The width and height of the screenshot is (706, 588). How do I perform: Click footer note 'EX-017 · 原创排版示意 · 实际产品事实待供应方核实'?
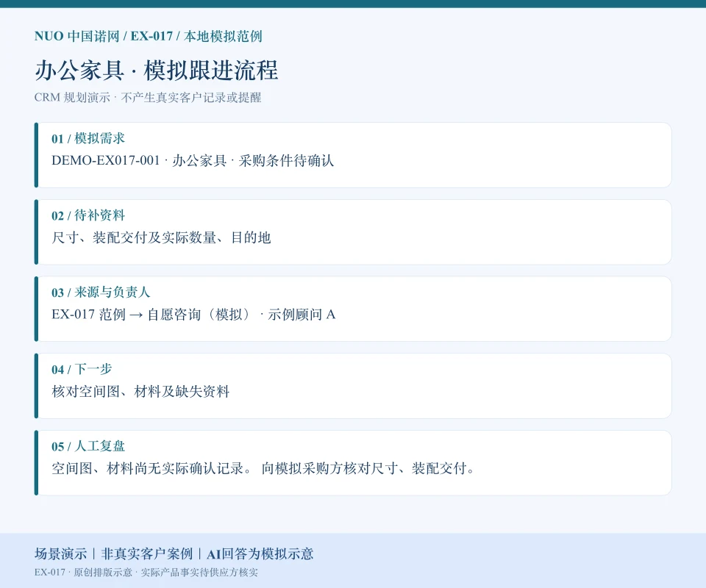146,573
